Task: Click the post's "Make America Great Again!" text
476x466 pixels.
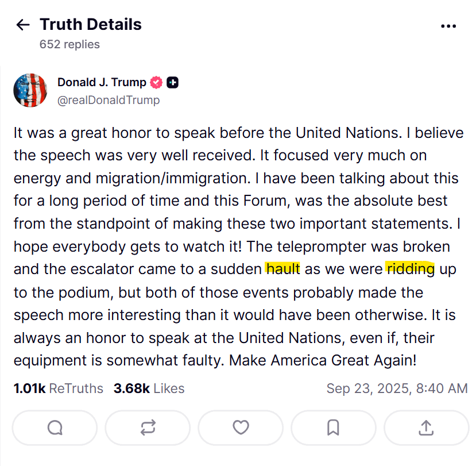Action: pos(323,361)
